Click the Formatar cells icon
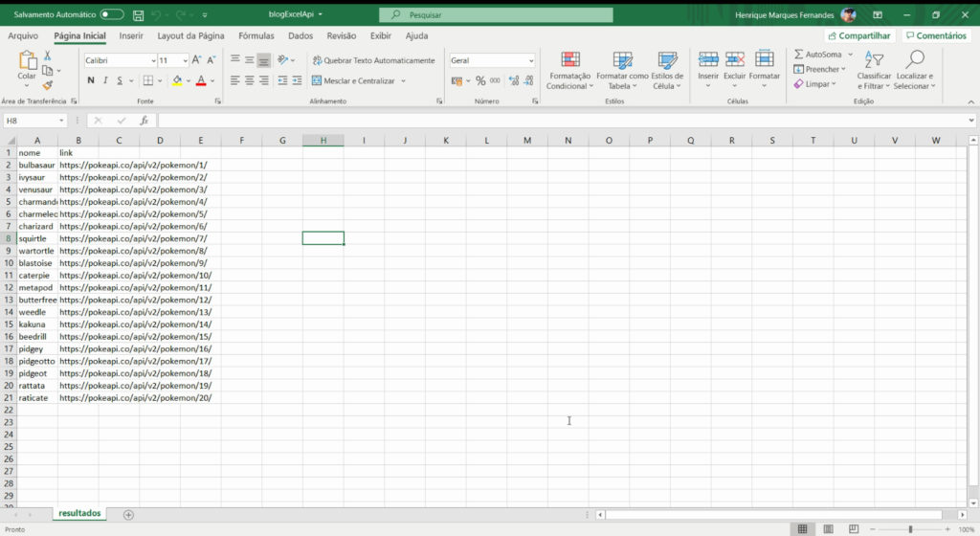Image resolution: width=980 pixels, height=536 pixels. 765,59
